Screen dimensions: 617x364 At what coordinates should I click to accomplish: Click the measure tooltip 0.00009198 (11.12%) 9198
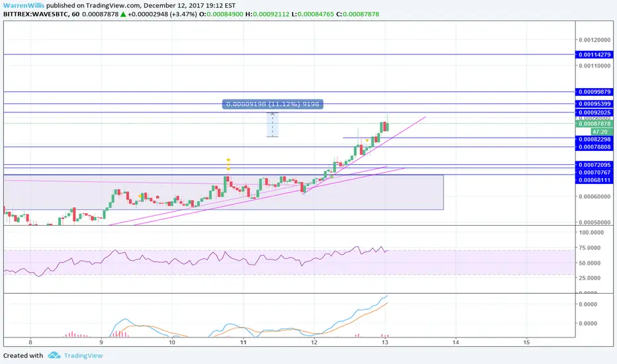(x=273, y=104)
